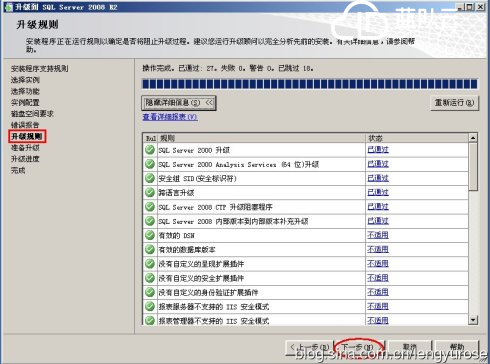Screen dimensions: 490x364
Task: Click the 状态 column header
Action: [417, 138]
